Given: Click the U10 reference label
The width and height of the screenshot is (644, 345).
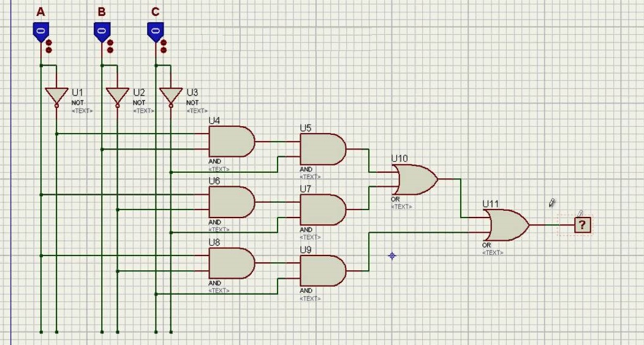Looking at the screenshot, I should point(399,159).
